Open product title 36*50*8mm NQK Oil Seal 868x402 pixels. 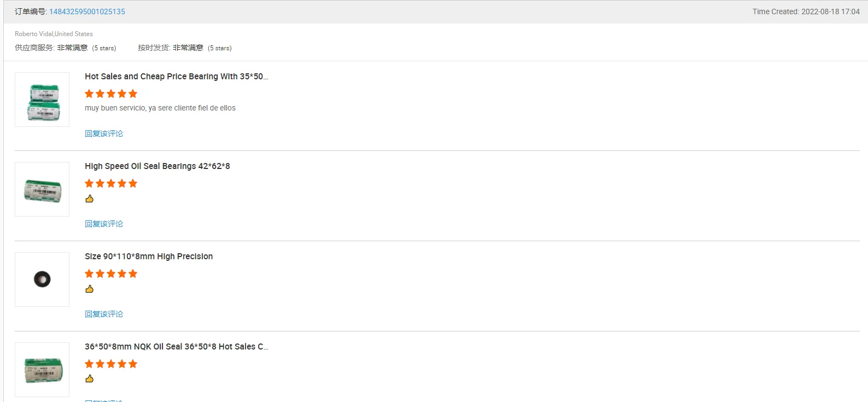point(176,347)
